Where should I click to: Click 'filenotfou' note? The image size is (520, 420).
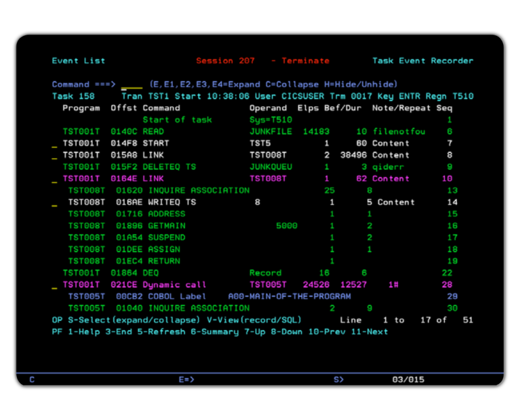click(399, 132)
